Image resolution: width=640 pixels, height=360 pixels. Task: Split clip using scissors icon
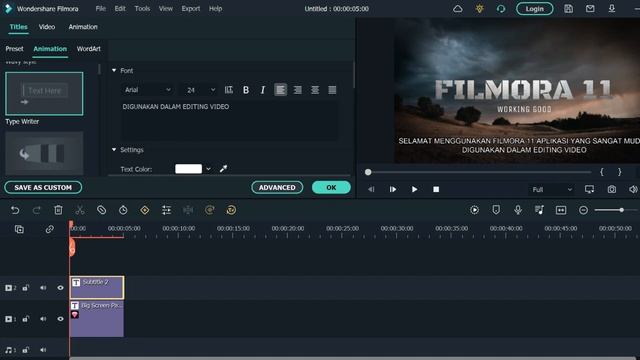(x=80, y=210)
